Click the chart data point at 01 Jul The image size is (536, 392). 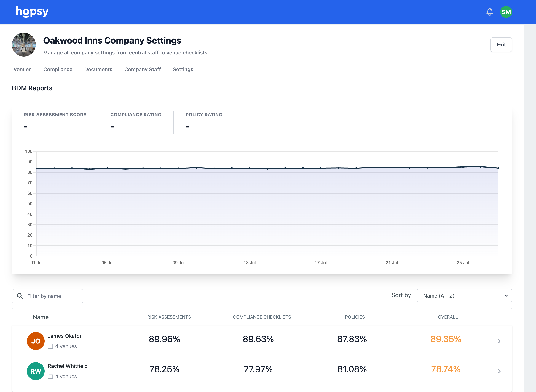(37, 168)
